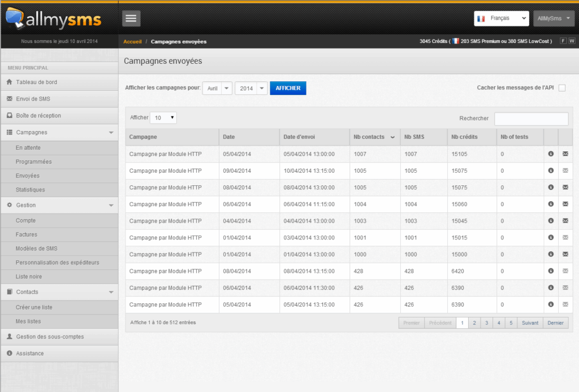
Task: Select Statistiques submenu item
Action: [59, 190]
